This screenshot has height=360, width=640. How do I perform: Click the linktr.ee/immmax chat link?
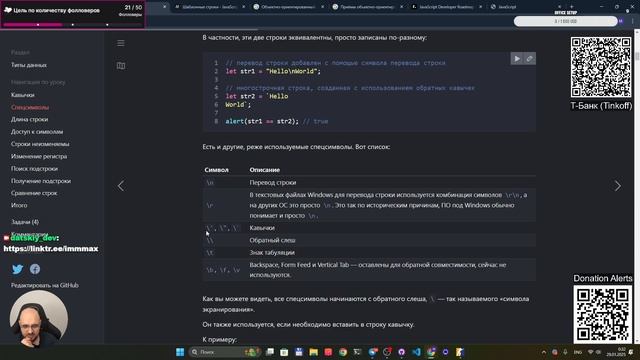(51, 249)
